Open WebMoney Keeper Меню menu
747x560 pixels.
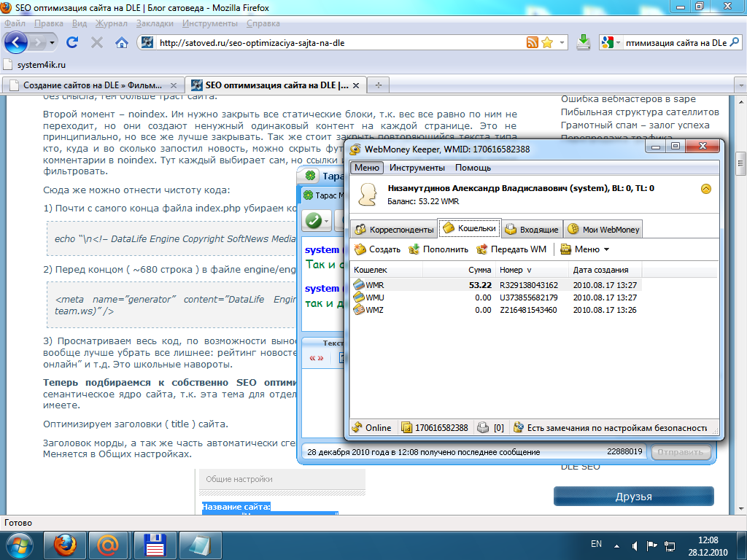pyautogui.click(x=367, y=168)
